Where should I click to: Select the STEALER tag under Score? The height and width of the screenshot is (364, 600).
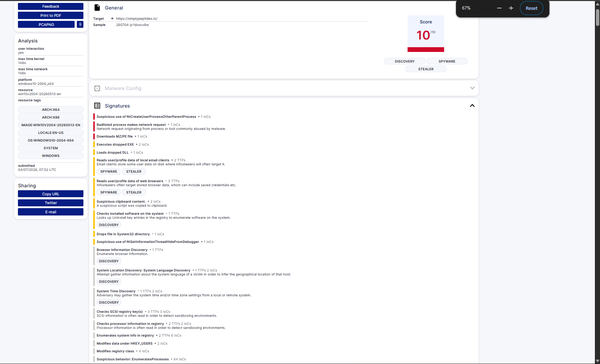click(x=426, y=69)
